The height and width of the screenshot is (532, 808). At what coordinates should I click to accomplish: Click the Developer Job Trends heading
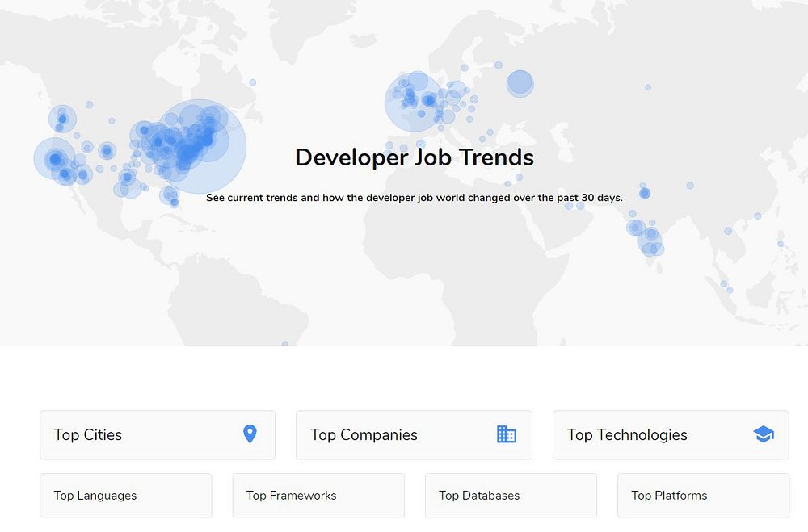point(415,157)
